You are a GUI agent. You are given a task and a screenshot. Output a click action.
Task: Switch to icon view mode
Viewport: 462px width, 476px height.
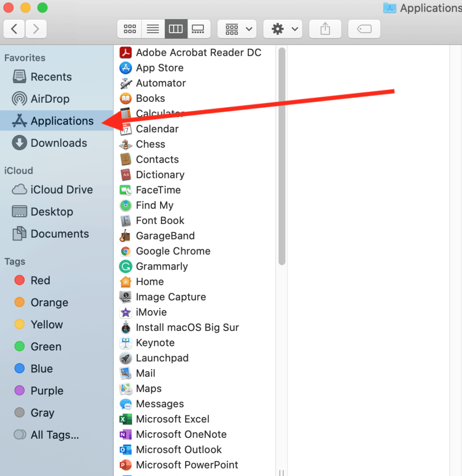point(129,29)
